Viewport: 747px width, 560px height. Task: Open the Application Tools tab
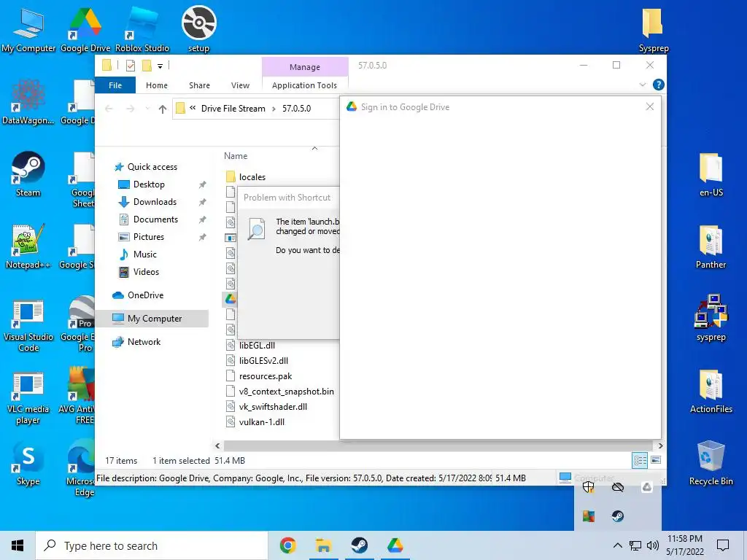(304, 85)
